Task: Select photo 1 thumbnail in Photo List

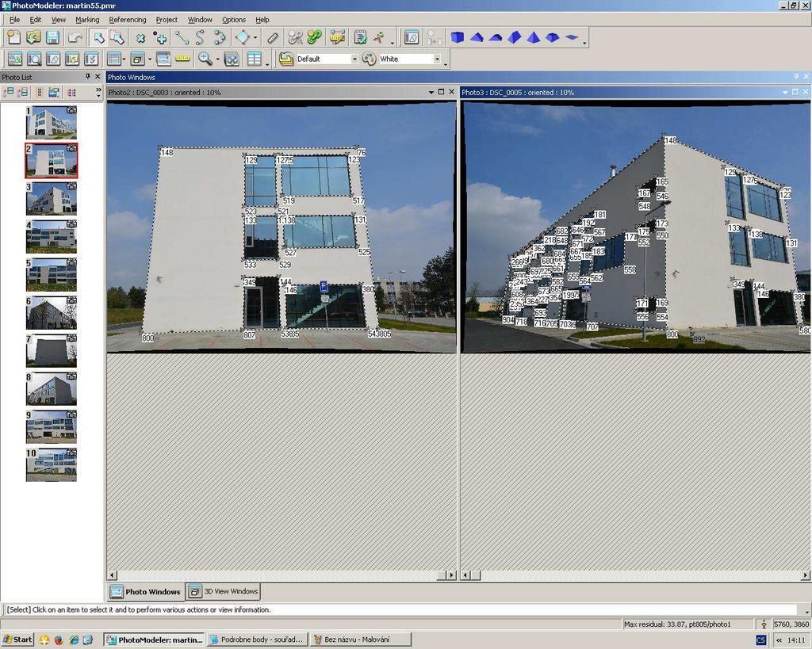Action: 52,122
